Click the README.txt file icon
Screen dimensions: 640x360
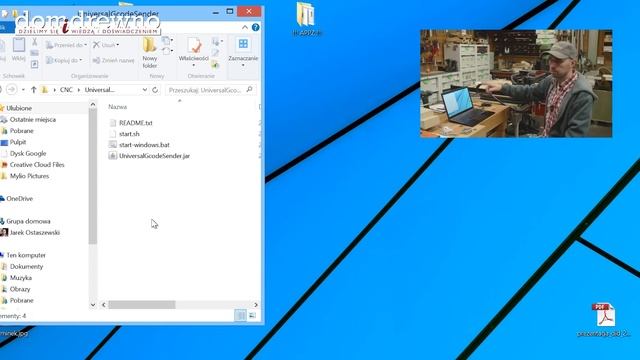113,122
